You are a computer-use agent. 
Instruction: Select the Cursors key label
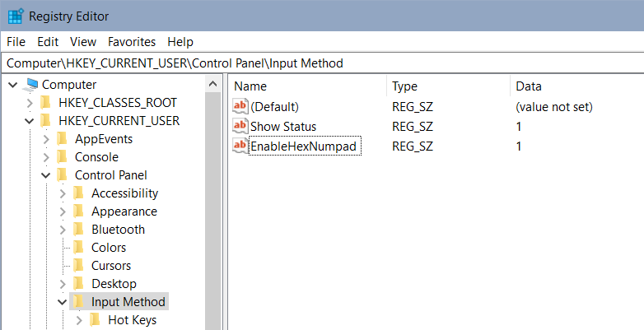coord(111,265)
